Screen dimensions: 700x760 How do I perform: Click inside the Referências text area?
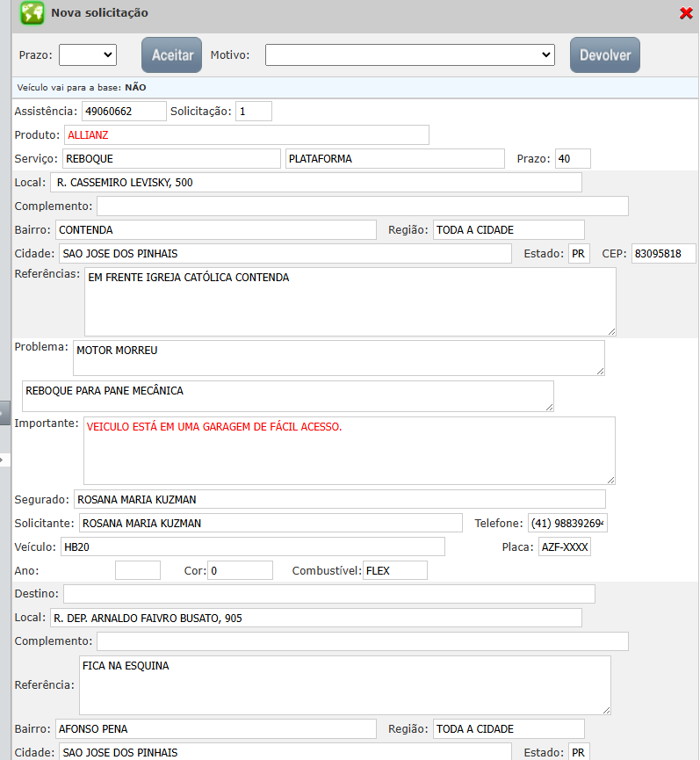[350, 301]
